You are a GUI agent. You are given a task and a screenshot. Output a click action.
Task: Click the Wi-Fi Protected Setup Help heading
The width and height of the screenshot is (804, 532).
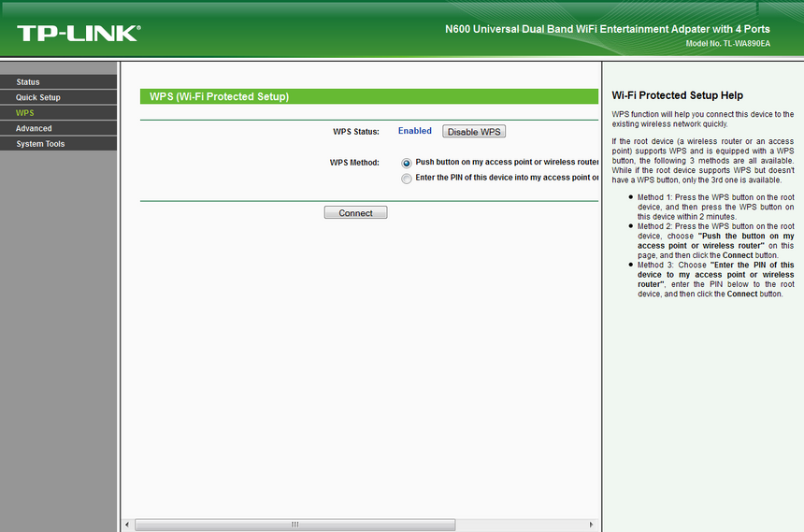tap(677, 95)
